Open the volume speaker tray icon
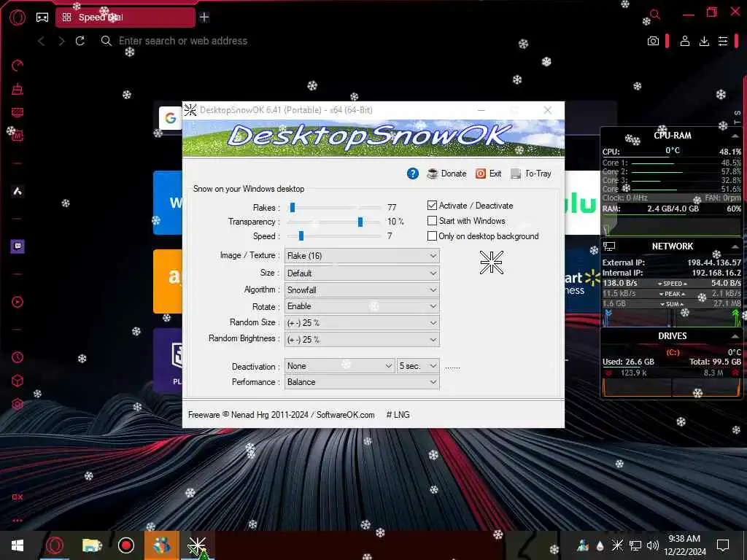 coord(652,545)
